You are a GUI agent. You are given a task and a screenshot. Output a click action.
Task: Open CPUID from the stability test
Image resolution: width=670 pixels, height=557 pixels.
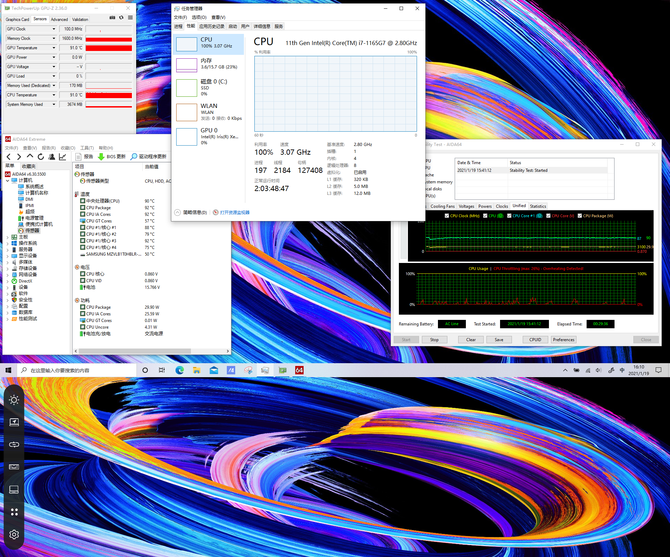(535, 340)
